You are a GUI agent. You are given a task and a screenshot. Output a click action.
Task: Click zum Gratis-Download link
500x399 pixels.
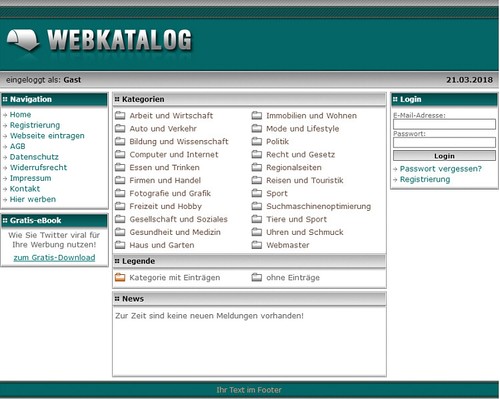(x=54, y=258)
